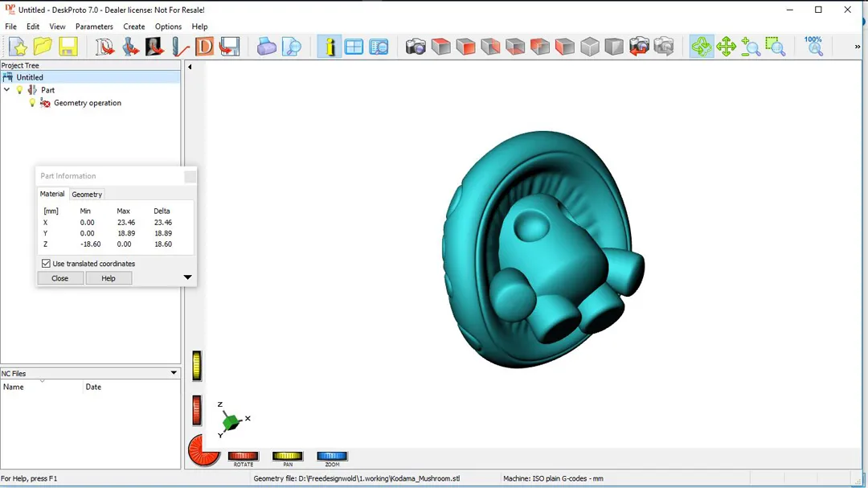Sort NC files by the Date column
Screen dimensions: 868x488
[x=131, y=388]
